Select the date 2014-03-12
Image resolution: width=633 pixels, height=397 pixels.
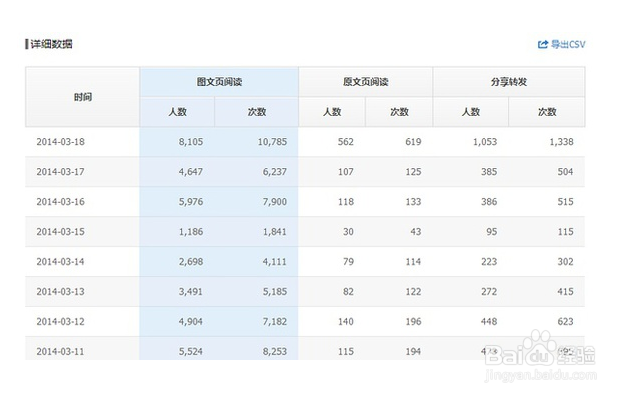coord(61,321)
